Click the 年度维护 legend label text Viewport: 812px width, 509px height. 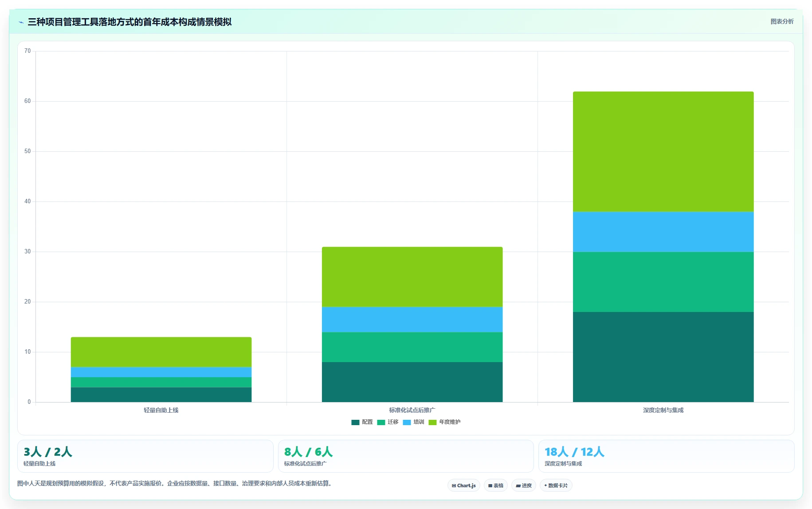pos(450,422)
